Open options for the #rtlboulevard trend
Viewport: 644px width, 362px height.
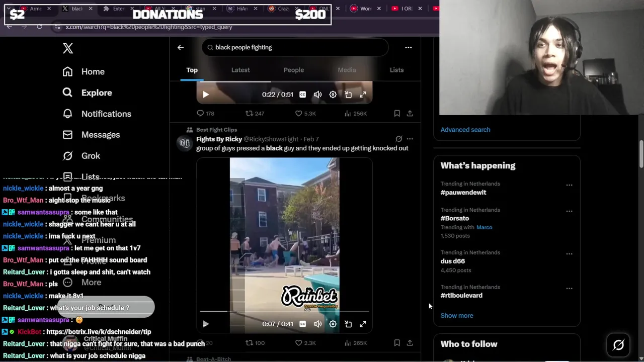click(x=569, y=289)
